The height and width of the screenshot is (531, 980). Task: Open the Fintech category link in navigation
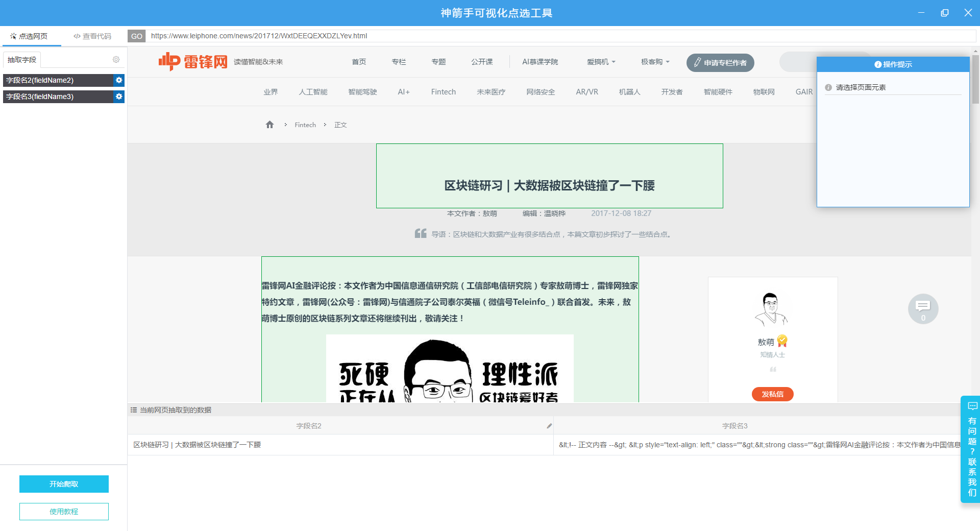[x=443, y=92]
